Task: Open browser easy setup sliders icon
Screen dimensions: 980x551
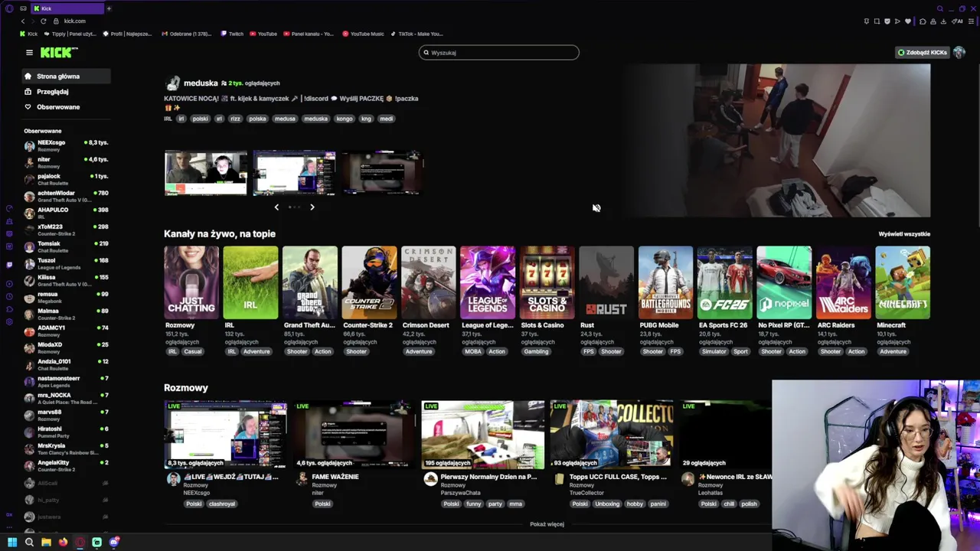Action: (x=971, y=21)
